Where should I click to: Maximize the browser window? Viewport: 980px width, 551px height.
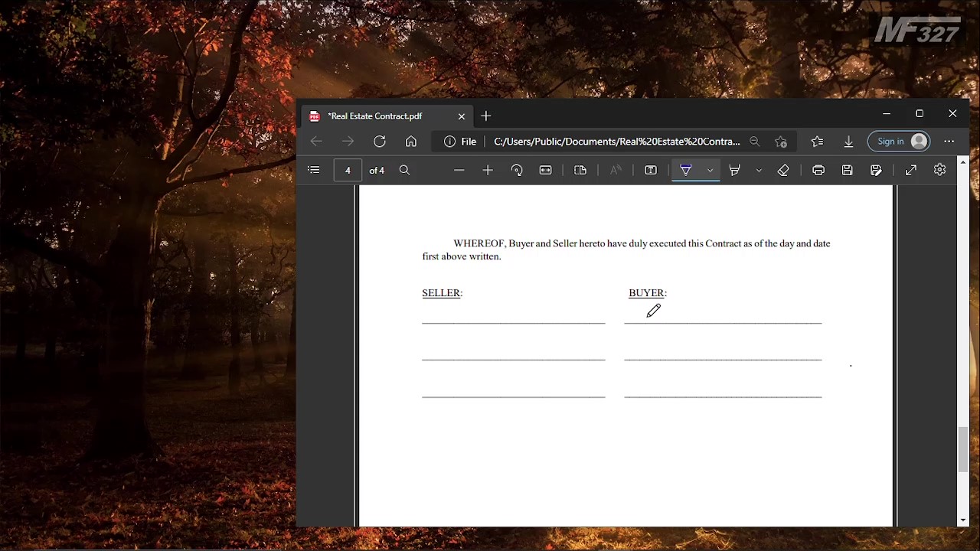pyautogui.click(x=920, y=114)
